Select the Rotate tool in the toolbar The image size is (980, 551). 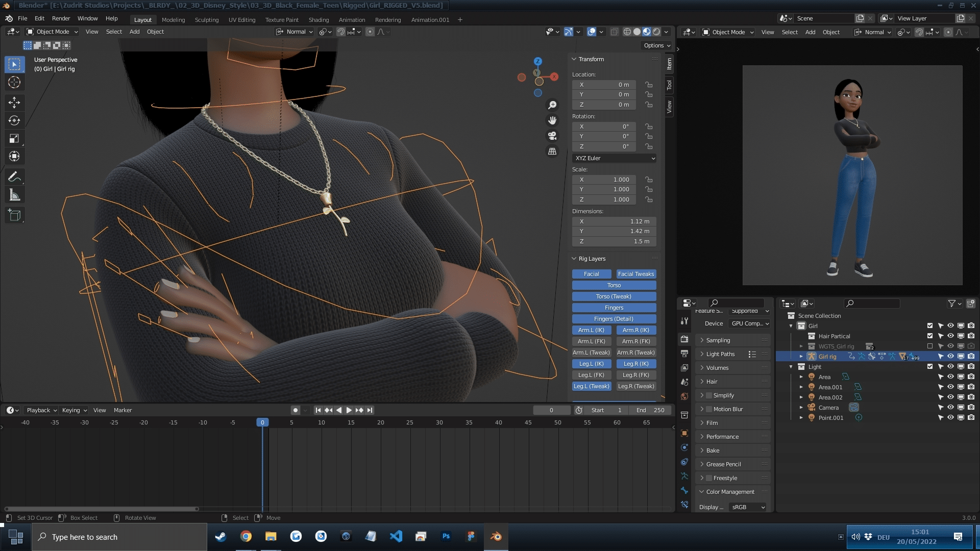pos(14,120)
